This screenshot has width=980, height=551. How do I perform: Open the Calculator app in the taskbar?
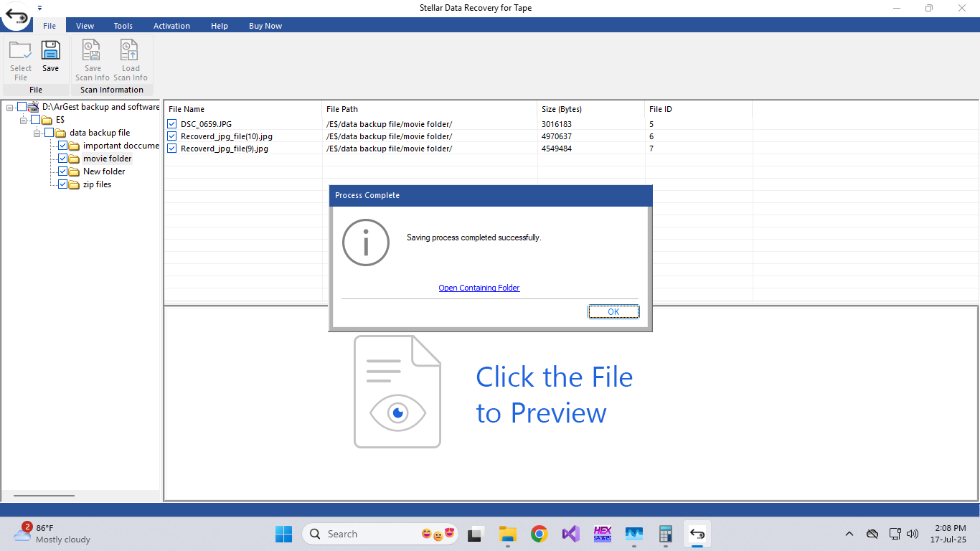[665, 534]
